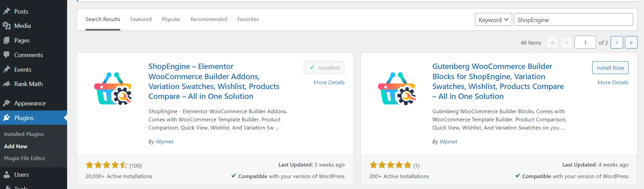Click the Posts pin icon in sidebar

[x=7, y=11]
